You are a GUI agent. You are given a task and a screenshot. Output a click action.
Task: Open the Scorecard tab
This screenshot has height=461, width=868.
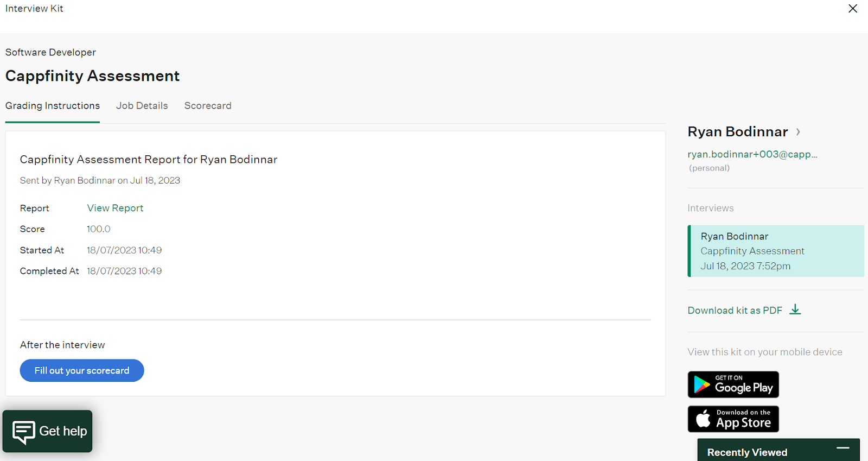coord(208,106)
